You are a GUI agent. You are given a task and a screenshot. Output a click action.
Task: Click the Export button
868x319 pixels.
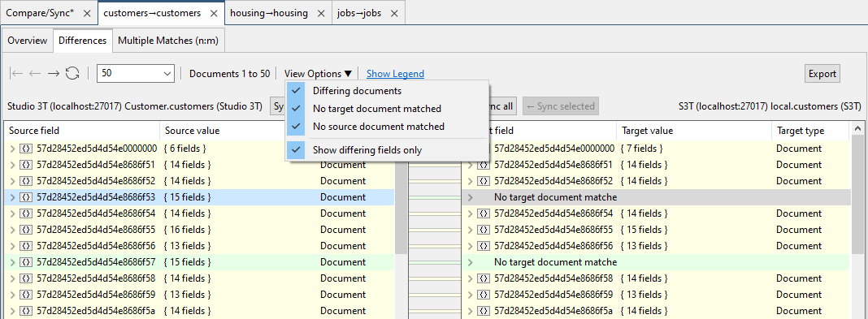[x=822, y=74]
